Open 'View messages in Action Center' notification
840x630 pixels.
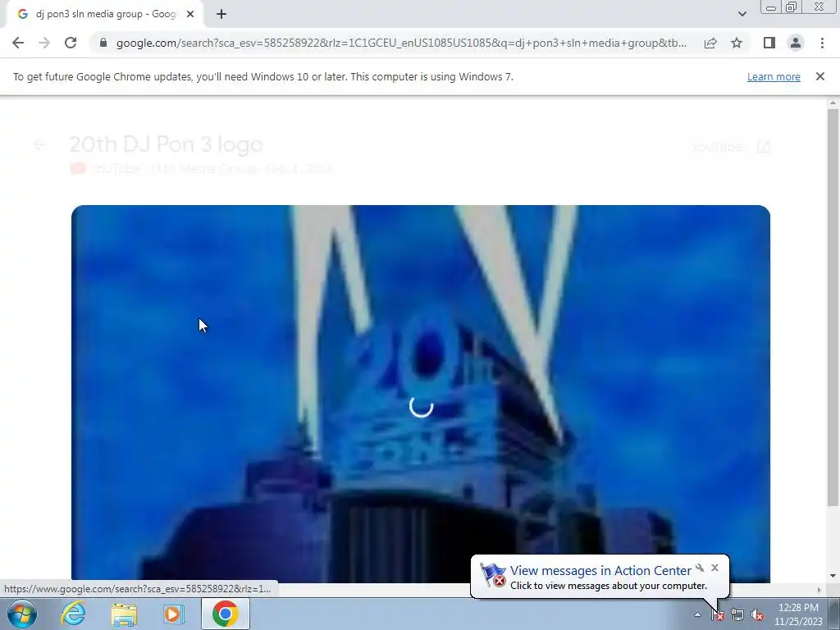click(600, 571)
